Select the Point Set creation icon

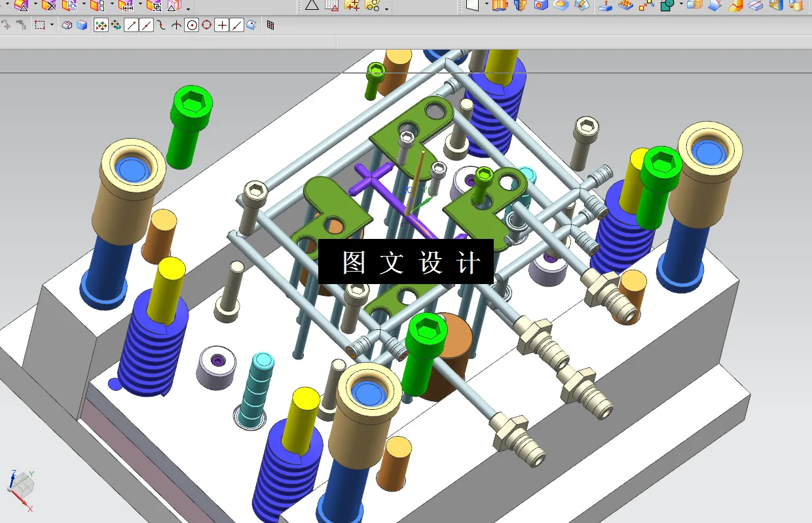(x=352, y=8)
